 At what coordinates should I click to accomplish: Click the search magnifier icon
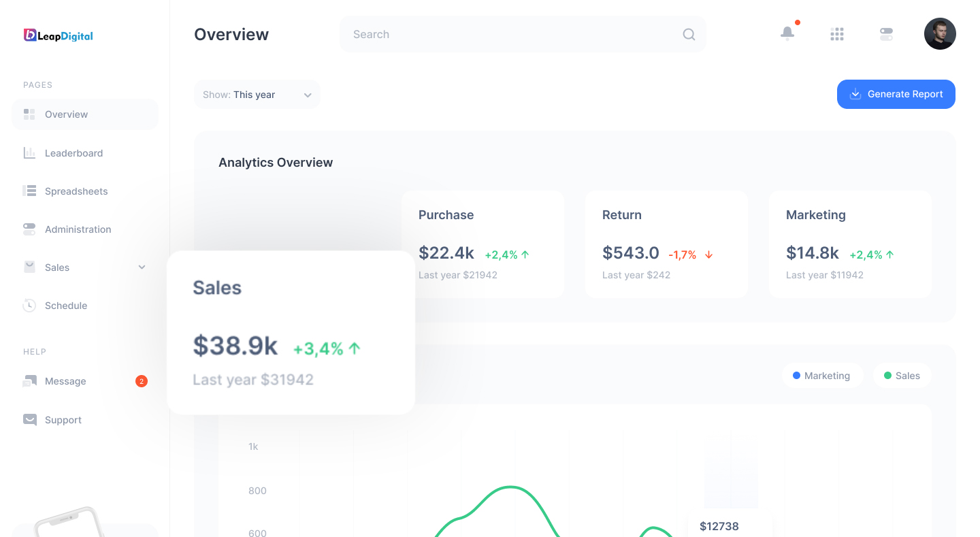click(x=689, y=35)
